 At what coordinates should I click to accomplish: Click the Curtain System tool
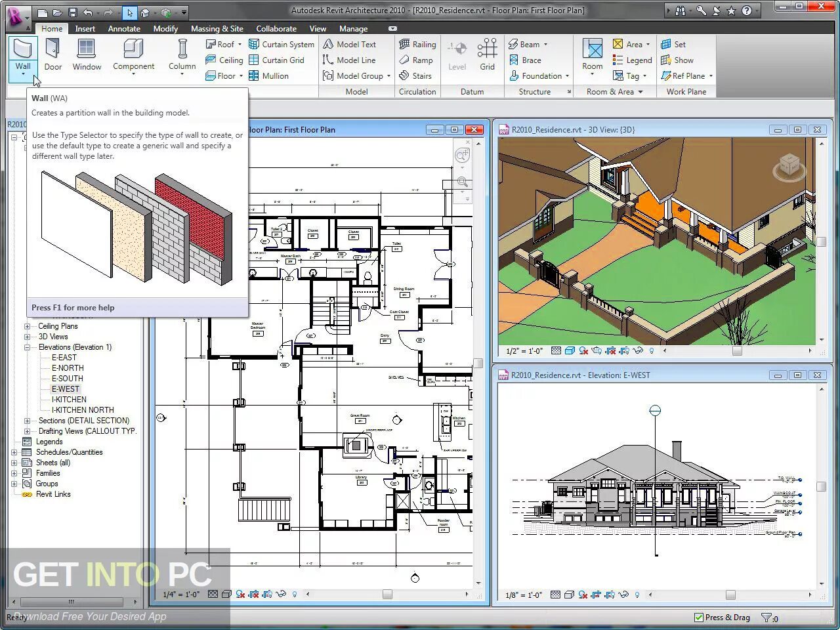point(282,44)
